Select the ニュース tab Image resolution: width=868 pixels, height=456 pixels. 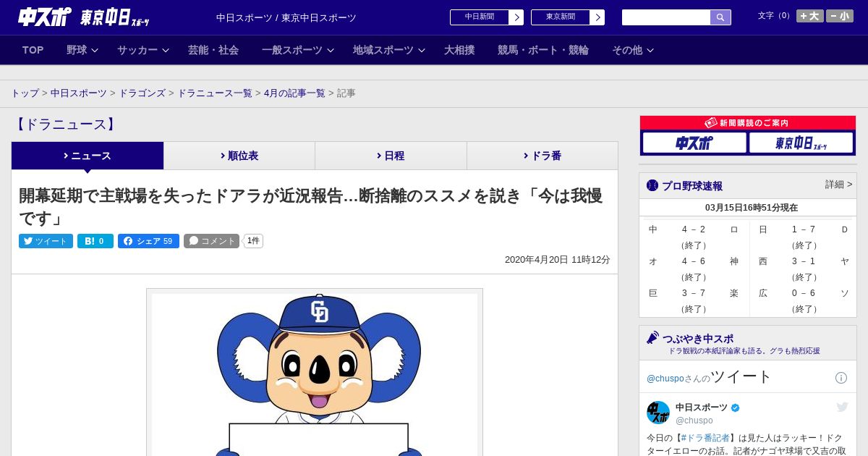click(88, 156)
